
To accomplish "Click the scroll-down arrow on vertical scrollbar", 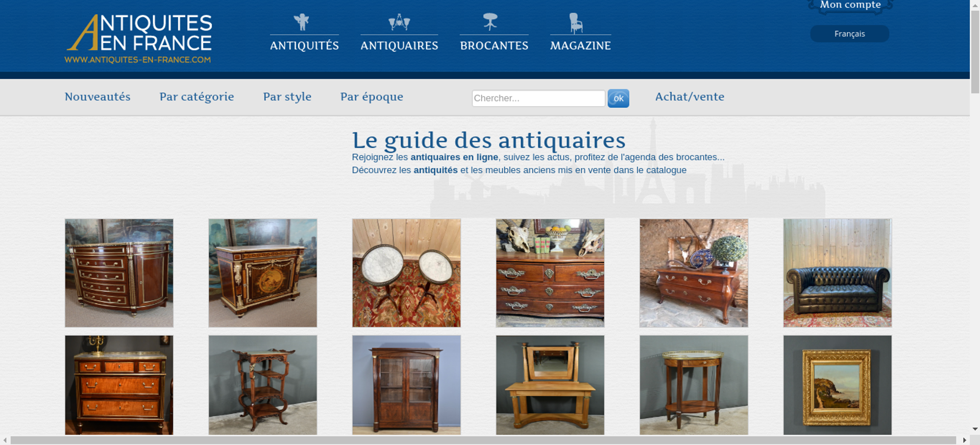I will point(975,429).
